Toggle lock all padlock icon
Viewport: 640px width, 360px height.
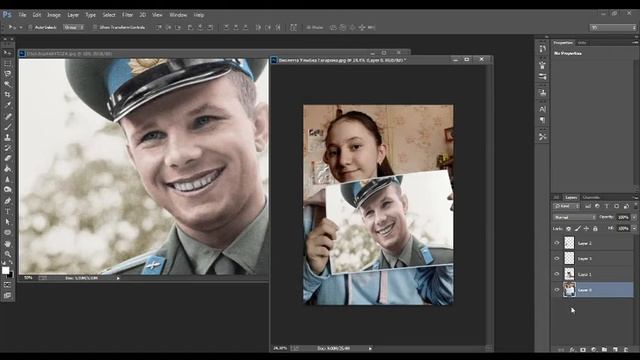point(596,229)
